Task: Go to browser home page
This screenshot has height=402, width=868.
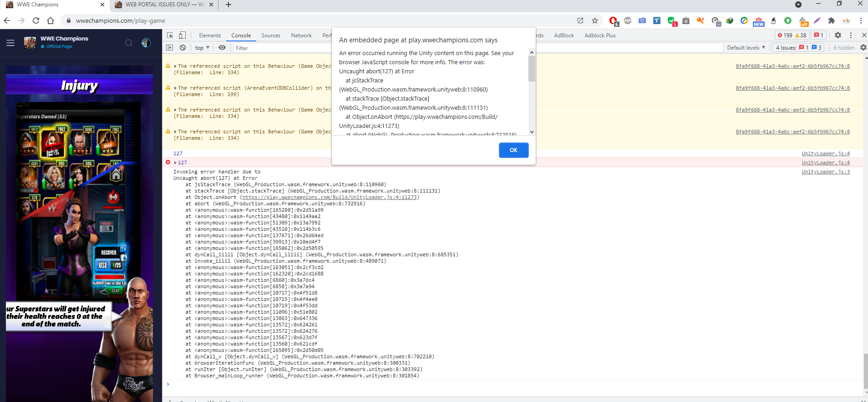Action: (x=51, y=20)
